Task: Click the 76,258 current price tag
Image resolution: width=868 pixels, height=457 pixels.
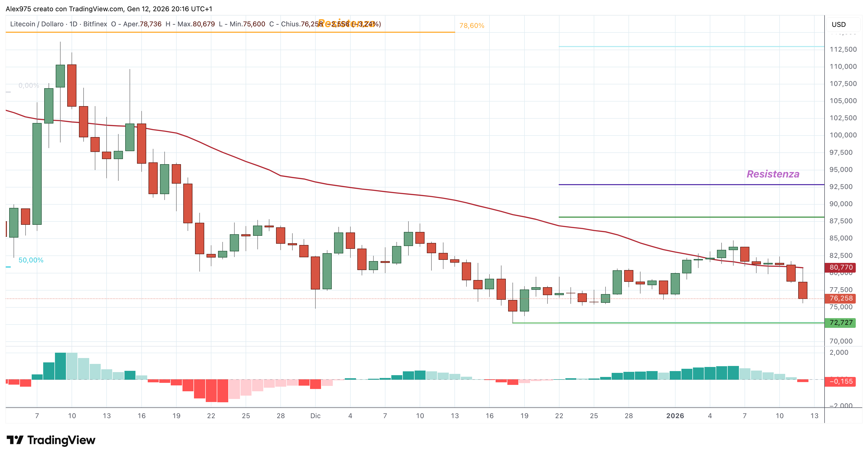Action: tap(841, 299)
